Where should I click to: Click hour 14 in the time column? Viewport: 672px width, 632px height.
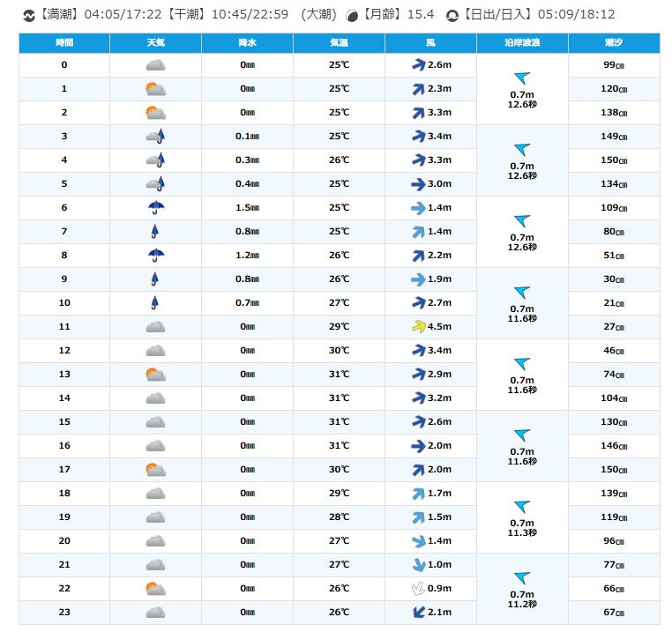click(64, 398)
